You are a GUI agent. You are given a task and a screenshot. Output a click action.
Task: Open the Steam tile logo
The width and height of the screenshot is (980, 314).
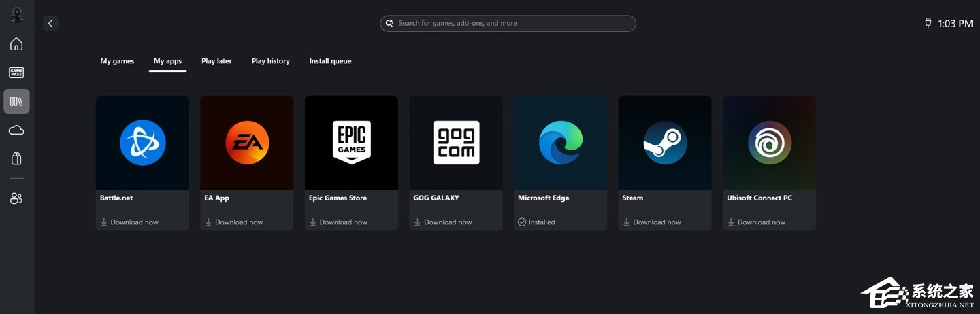665,143
